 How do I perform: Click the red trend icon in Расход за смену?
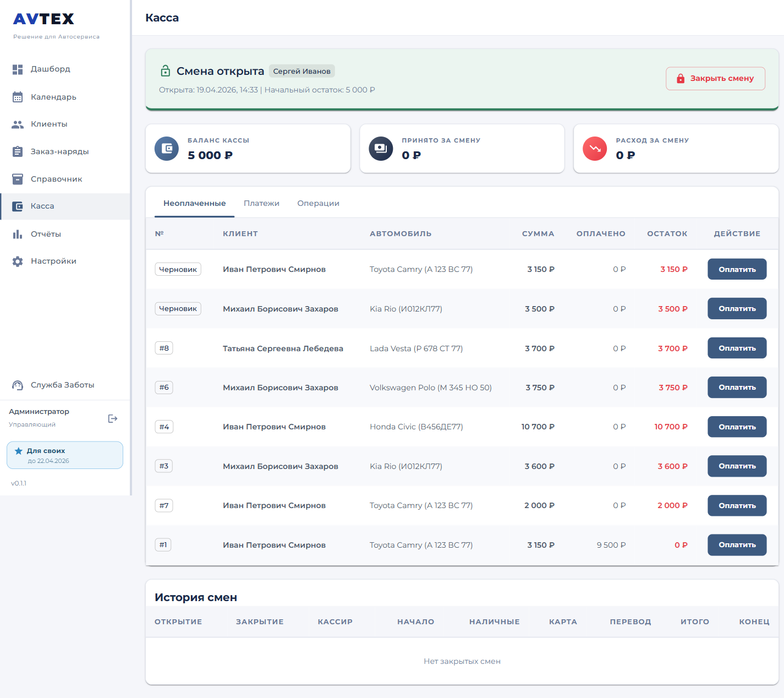click(x=594, y=149)
